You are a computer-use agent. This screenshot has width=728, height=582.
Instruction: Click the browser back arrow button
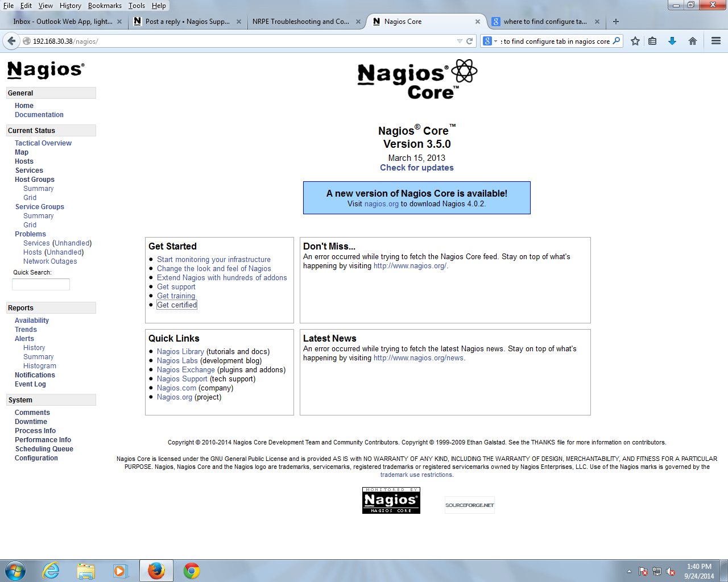pyautogui.click(x=11, y=41)
